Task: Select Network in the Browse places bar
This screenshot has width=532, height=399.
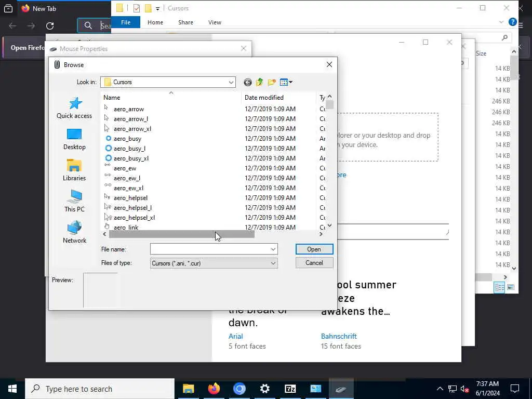Action: pyautogui.click(x=74, y=233)
